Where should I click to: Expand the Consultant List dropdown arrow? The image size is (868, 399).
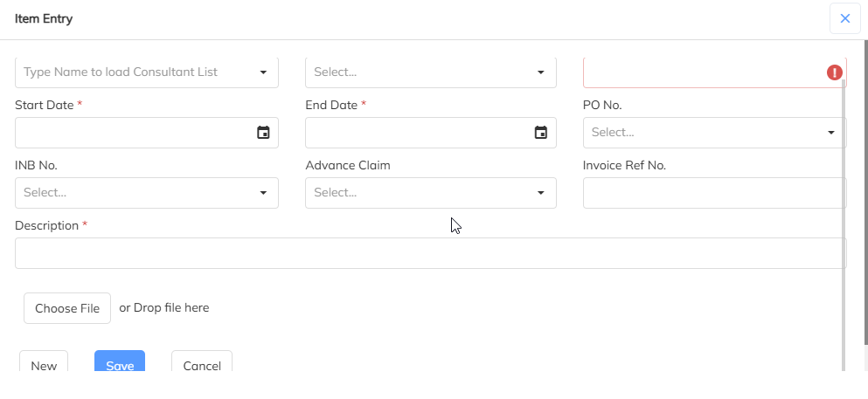[263, 72]
